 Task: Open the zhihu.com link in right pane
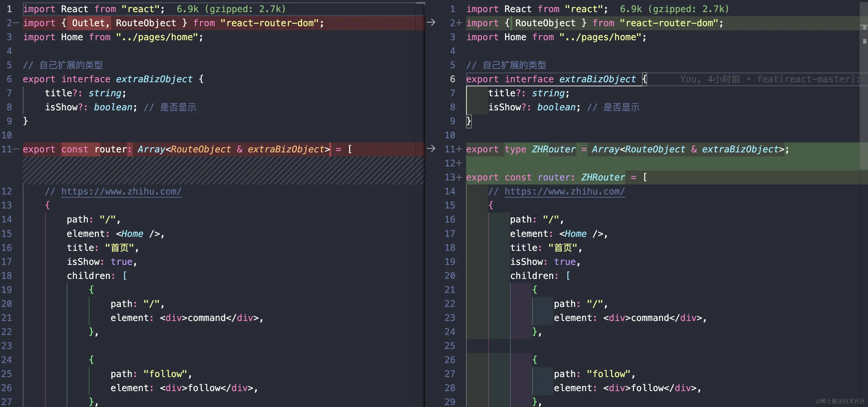point(565,191)
